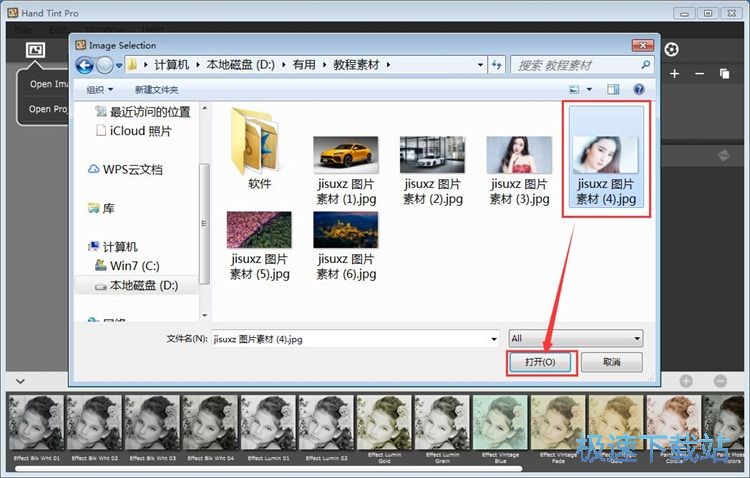Open the 组织 dropdown menu
The width and height of the screenshot is (750, 478).
(x=99, y=89)
